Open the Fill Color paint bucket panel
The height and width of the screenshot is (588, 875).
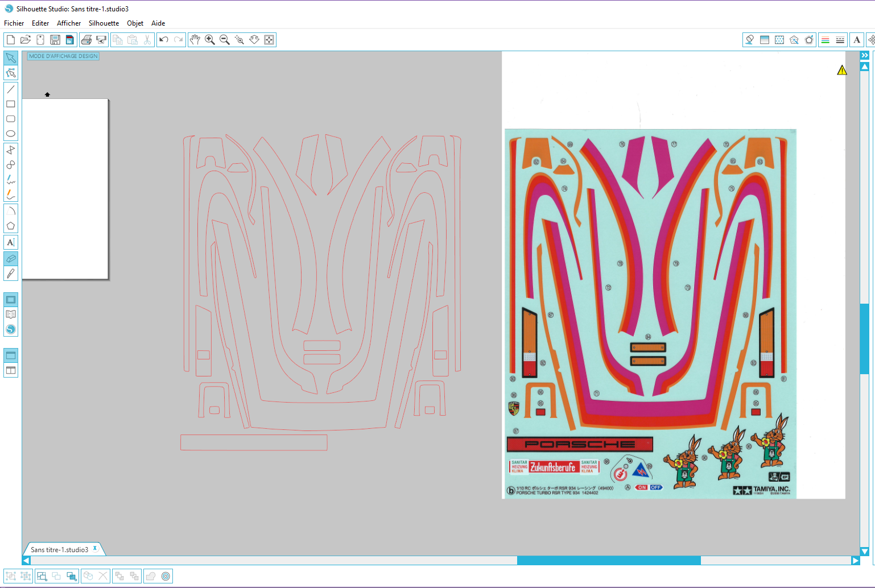tap(750, 40)
